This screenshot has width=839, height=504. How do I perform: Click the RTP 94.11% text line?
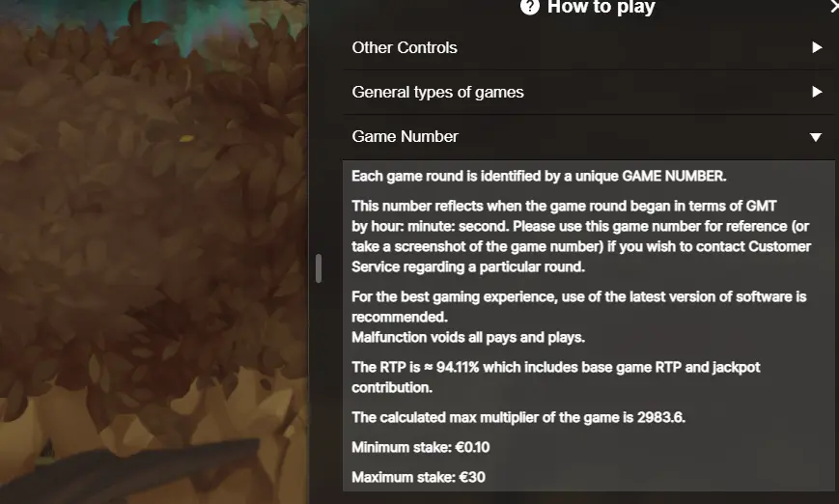[x=556, y=378]
